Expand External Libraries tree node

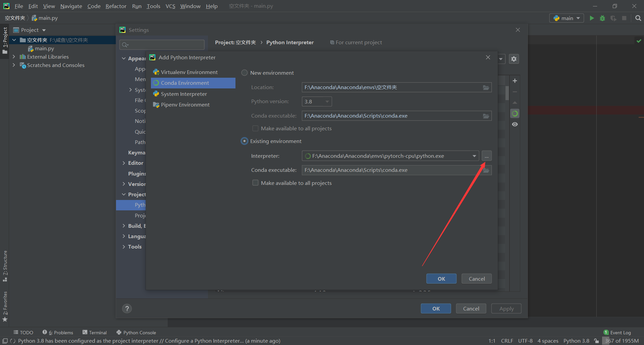pyautogui.click(x=14, y=57)
